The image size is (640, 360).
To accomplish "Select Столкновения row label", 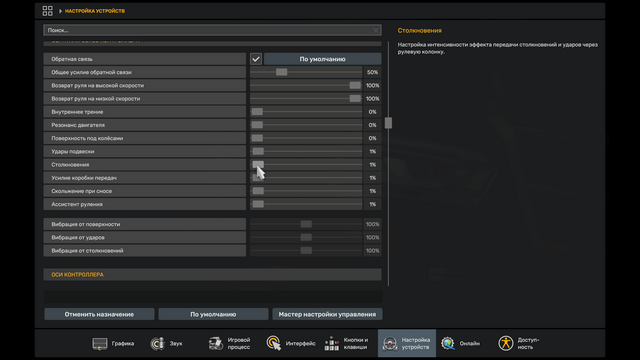I will pyautogui.click(x=70, y=164).
